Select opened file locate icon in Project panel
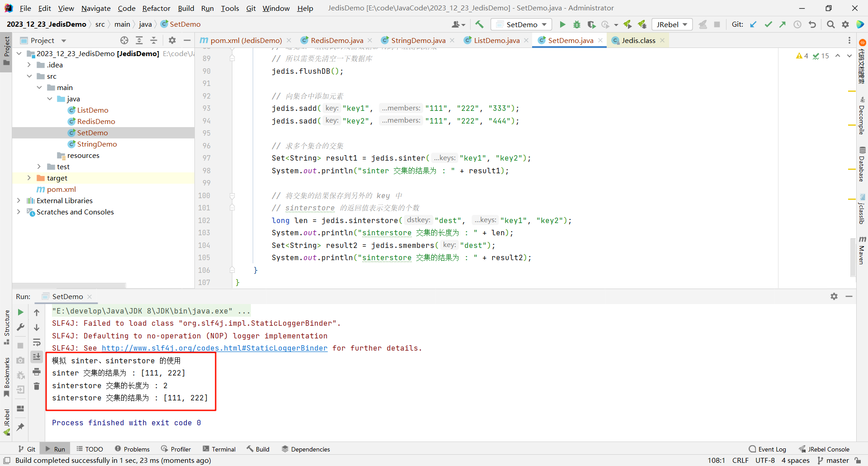 tap(124, 40)
